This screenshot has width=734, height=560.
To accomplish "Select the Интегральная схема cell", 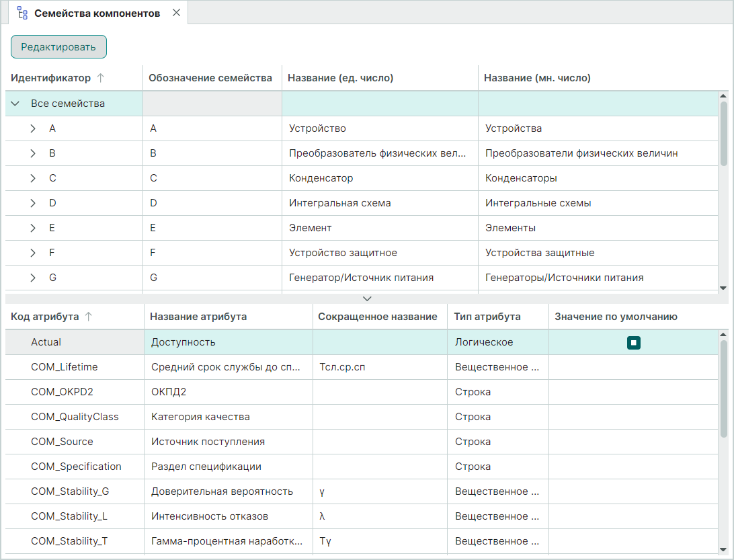I will pyautogui.click(x=339, y=203).
